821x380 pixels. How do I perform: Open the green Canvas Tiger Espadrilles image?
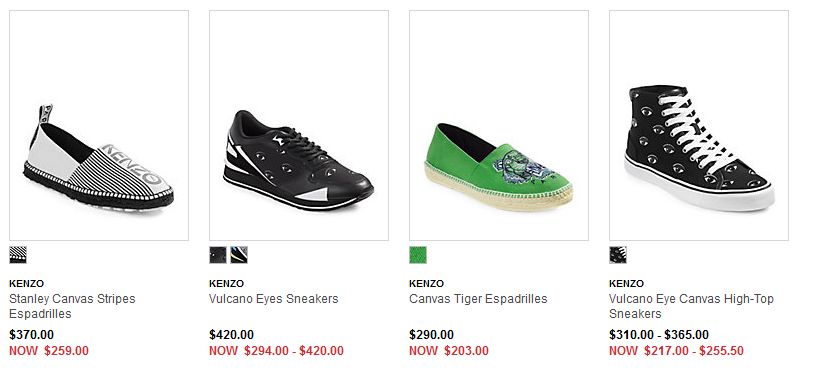499,126
